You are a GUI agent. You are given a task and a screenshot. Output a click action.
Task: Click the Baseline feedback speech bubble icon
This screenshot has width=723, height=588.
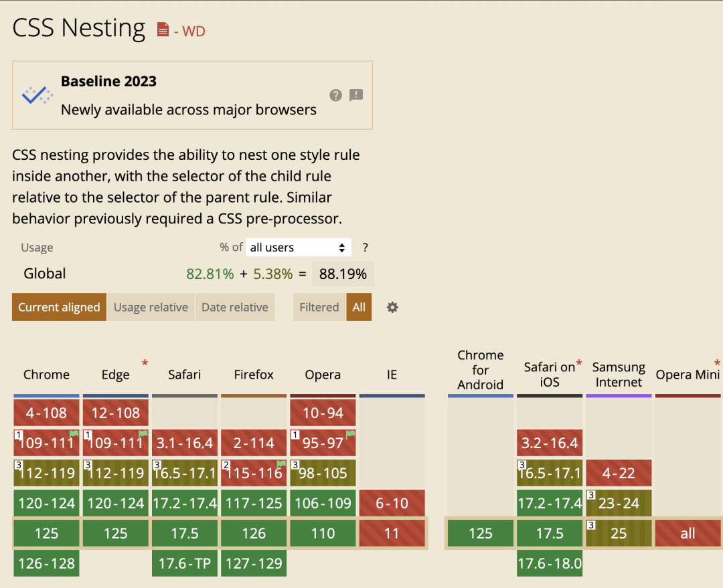(356, 95)
